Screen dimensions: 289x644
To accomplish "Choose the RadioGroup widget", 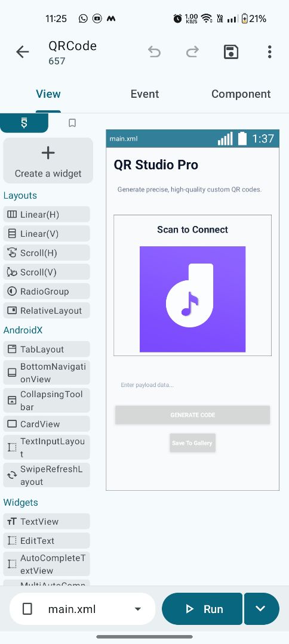I will [47, 291].
